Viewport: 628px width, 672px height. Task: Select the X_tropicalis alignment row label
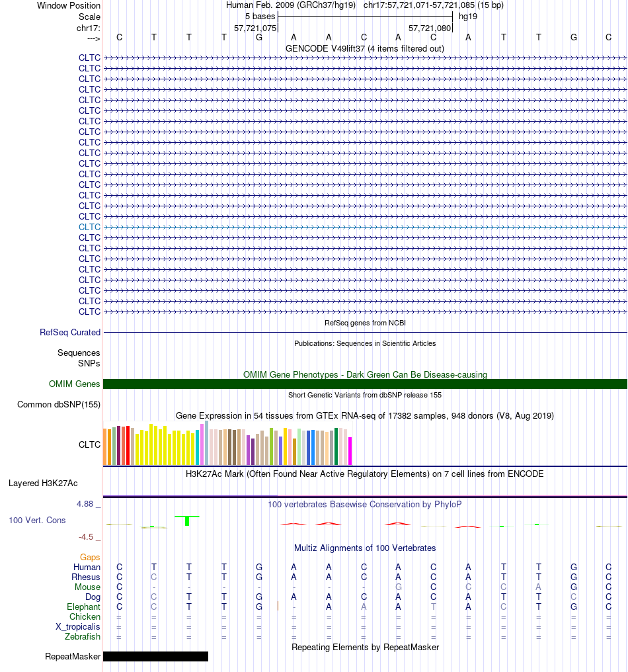click(x=77, y=626)
